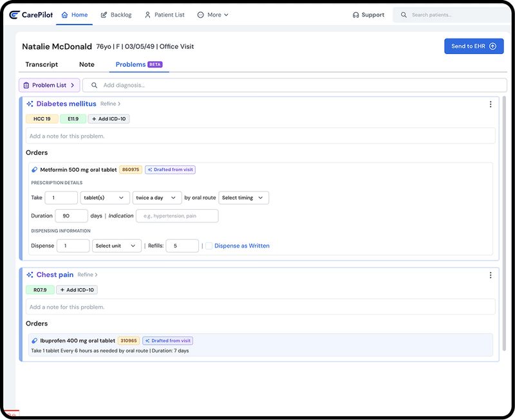Click Add ICD-10 under Chest pain

click(x=77, y=289)
